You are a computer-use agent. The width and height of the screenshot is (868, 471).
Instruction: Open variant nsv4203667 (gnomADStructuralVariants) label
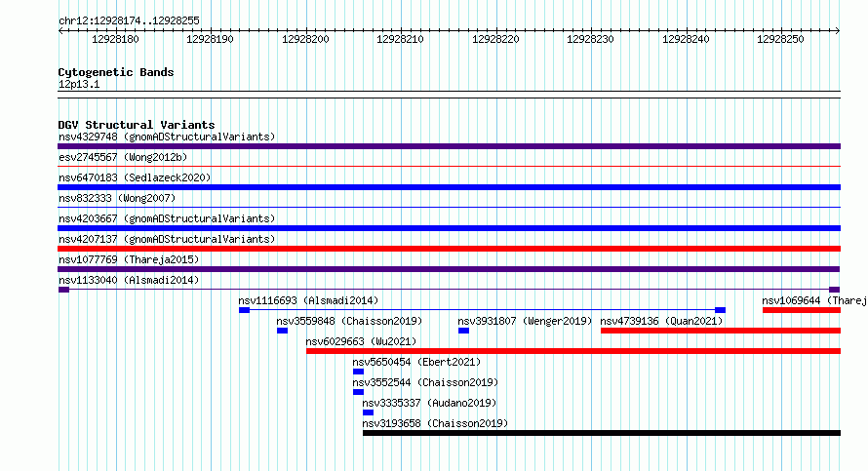[x=167, y=218]
